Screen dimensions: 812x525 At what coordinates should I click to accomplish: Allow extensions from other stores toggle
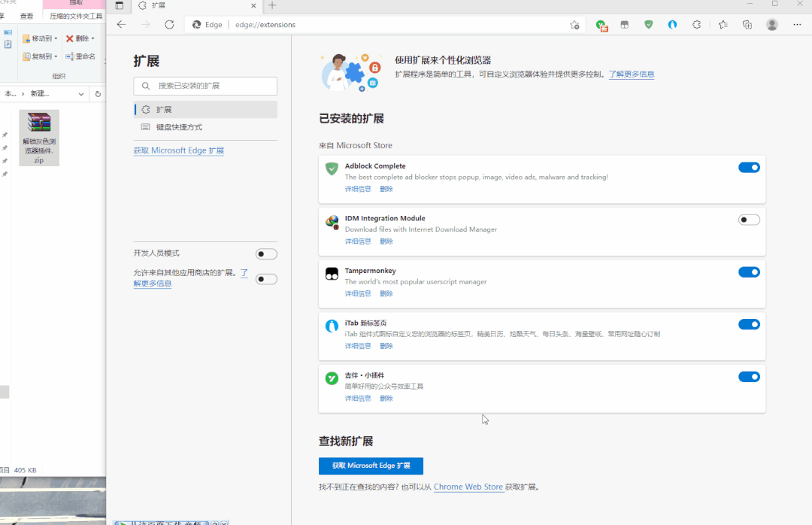pyautogui.click(x=266, y=279)
